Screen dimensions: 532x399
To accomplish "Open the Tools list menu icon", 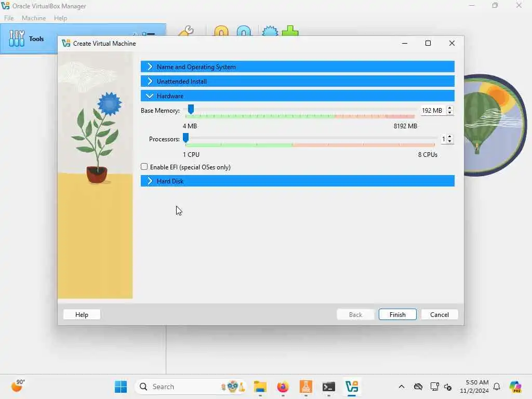I will point(148,34).
